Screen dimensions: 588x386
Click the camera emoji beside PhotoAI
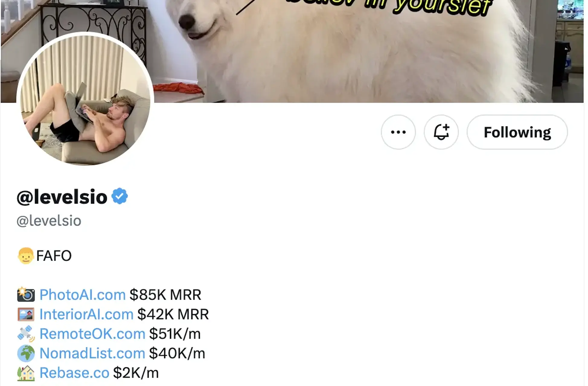point(26,294)
